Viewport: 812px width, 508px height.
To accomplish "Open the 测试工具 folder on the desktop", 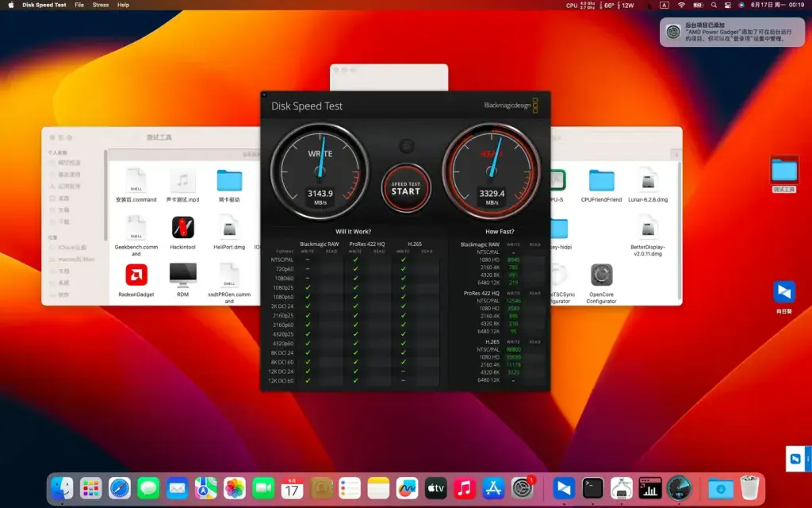I will click(x=784, y=175).
